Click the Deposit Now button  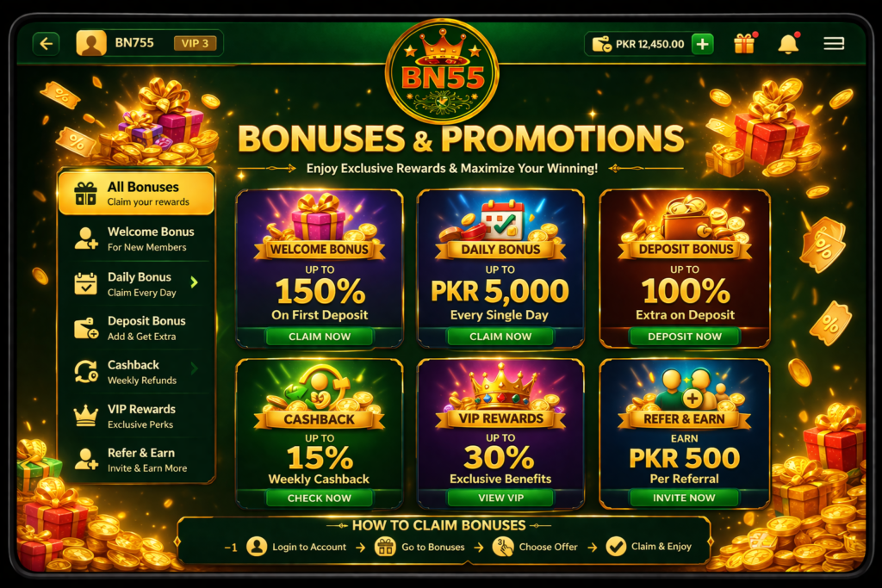click(685, 336)
